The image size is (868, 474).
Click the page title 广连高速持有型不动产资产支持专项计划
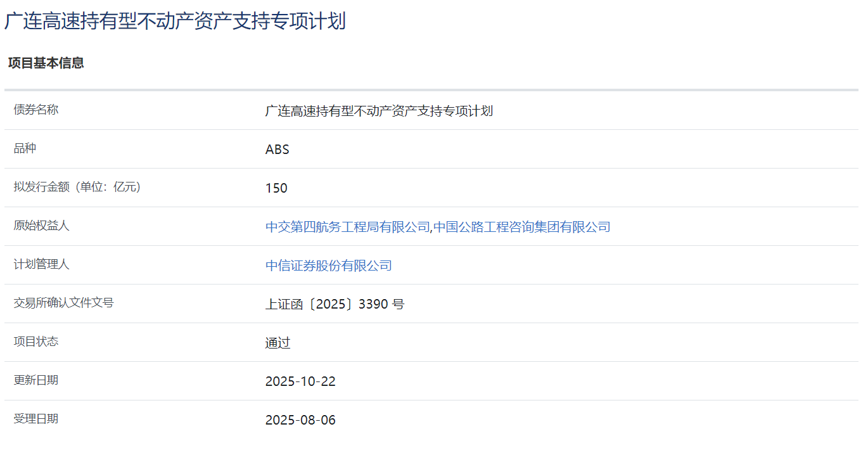[171, 20]
